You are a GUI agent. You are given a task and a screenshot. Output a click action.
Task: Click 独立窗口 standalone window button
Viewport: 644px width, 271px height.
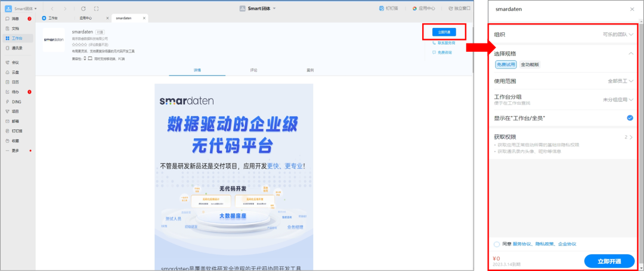(460, 8)
